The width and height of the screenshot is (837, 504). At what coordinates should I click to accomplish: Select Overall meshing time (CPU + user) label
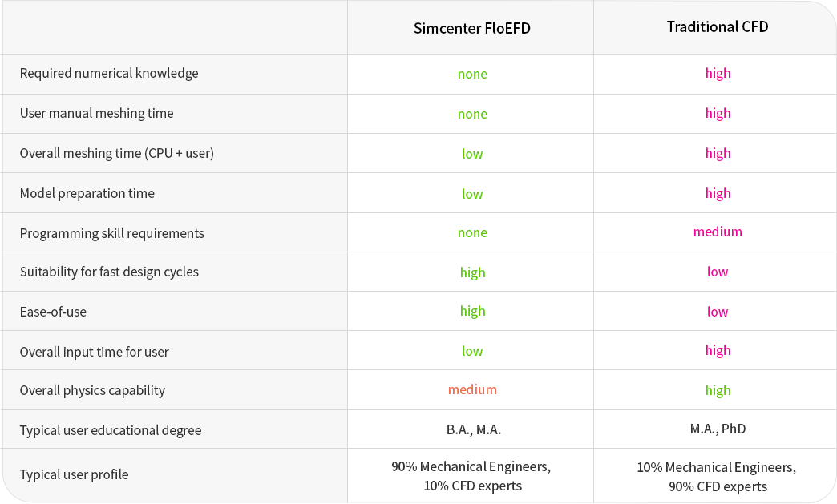point(117,153)
